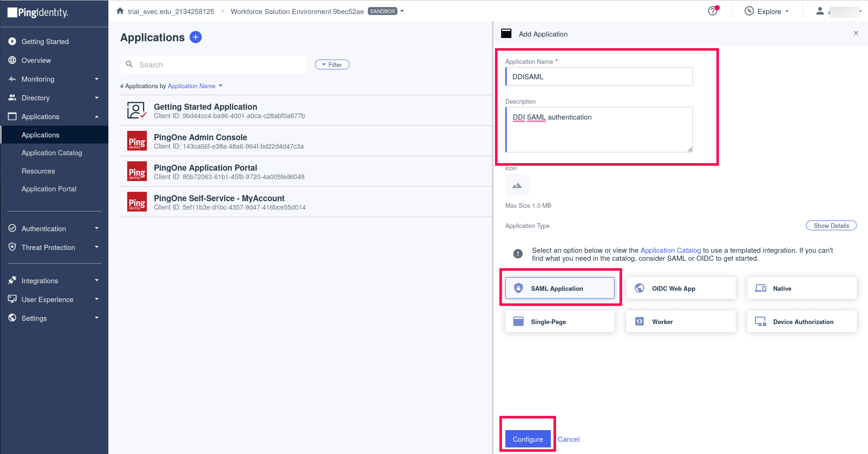The height and width of the screenshot is (454, 868).
Task: Select the Device Authorization application type
Action: tap(802, 321)
